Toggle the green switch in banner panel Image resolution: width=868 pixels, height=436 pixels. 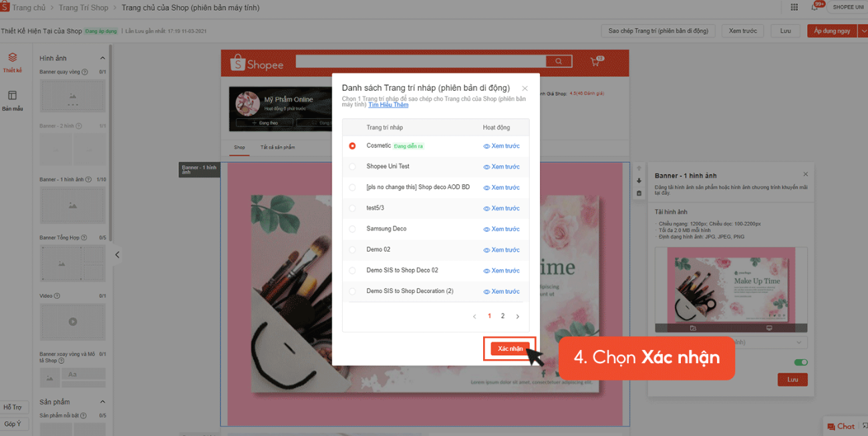[801, 363]
